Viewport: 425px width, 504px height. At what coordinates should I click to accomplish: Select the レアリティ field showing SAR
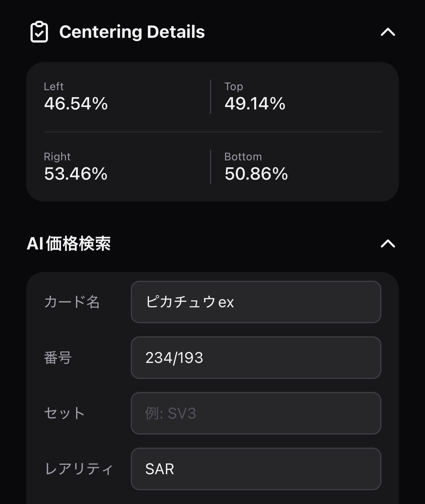coord(256,469)
